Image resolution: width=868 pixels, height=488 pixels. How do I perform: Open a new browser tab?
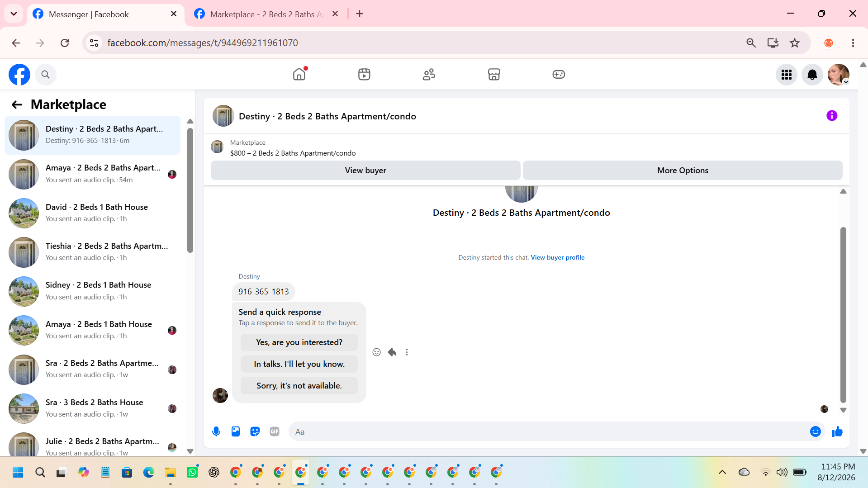tap(360, 14)
